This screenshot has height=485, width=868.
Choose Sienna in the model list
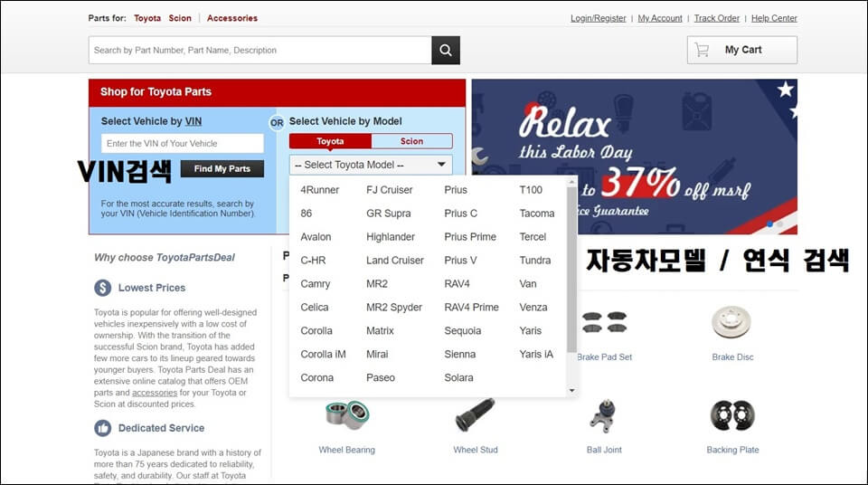(459, 354)
